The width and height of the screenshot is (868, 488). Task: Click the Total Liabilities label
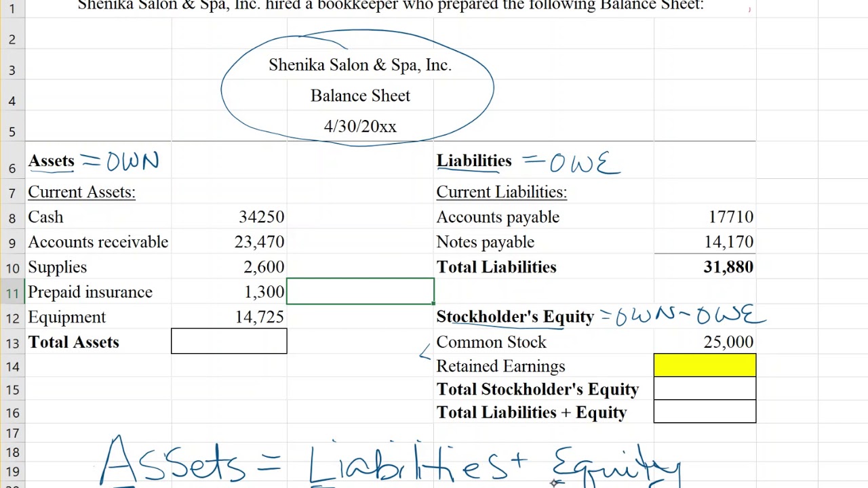coord(496,267)
